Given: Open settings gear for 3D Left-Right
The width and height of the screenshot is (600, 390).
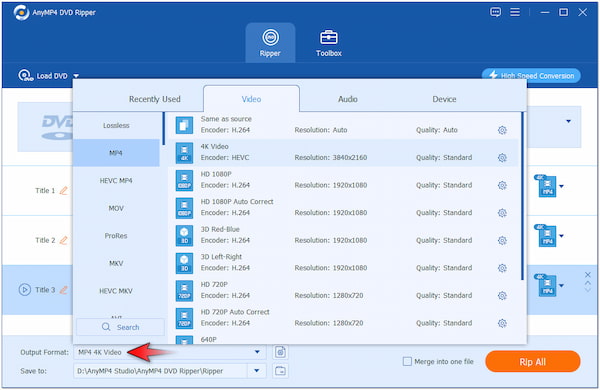Looking at the screenshot, I should click(x=502, y=268).
